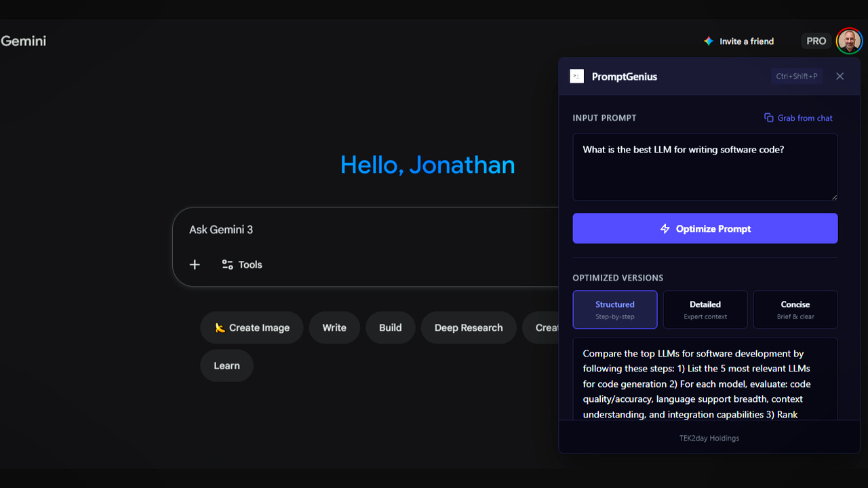
Task: Click Grab from chat copy icon
Action: (768, 118)
